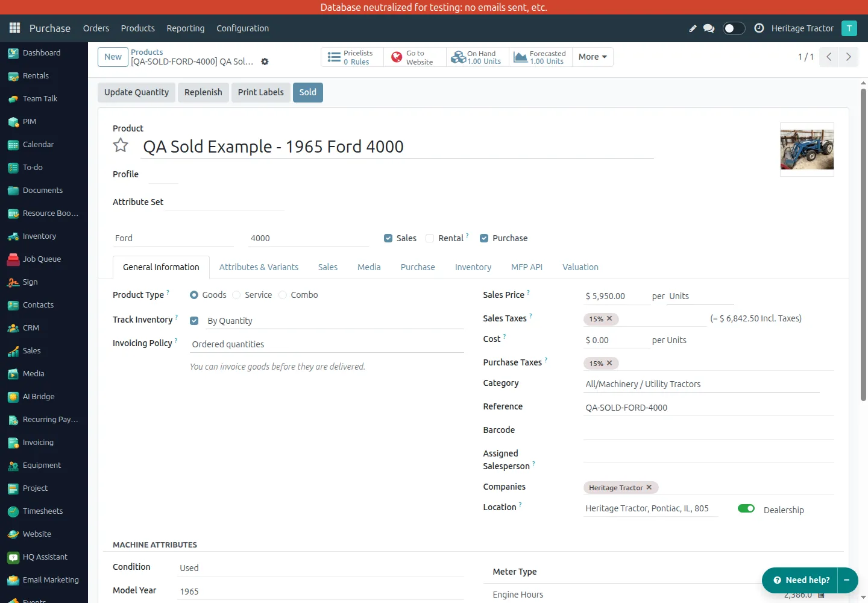
Task: Click the tractor product image thumbnail
Action: click(x=807, y=150)
